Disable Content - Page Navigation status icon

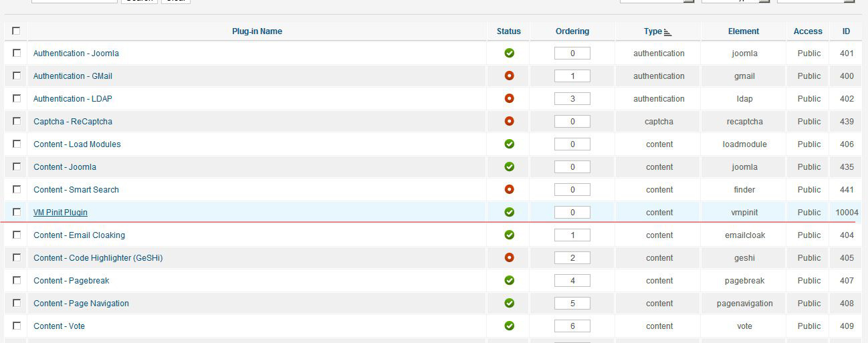coord(509,303)
